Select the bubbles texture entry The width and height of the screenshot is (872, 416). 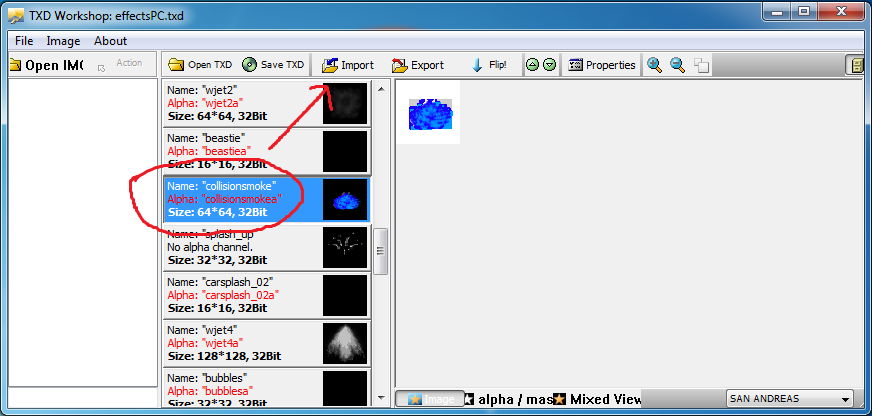point(267,387)
